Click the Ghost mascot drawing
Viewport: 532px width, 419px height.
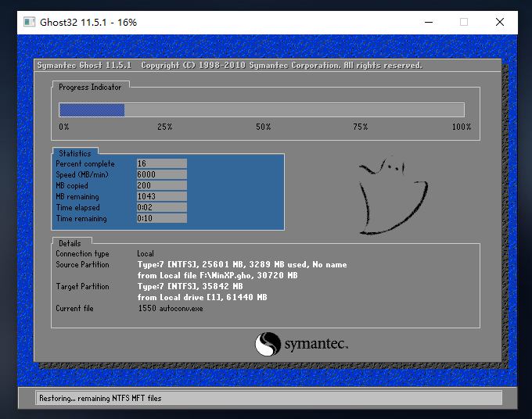pyautogui.click(x=391, y=195)
